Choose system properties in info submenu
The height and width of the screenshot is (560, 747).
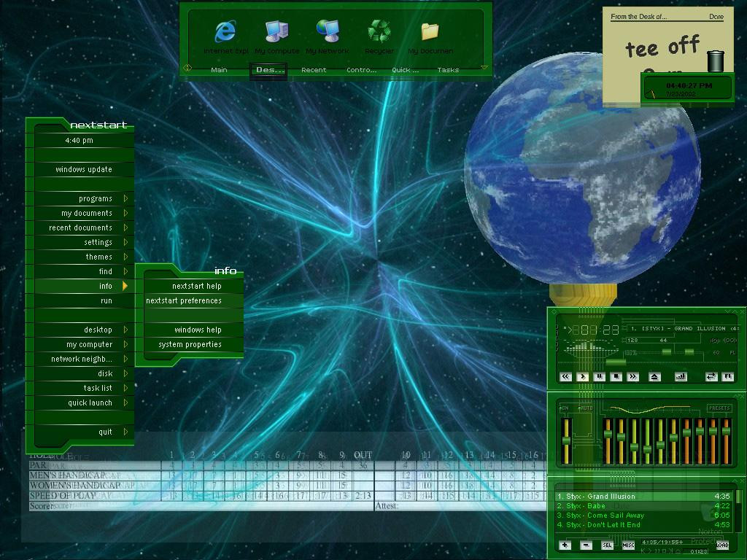pos(194,344)
